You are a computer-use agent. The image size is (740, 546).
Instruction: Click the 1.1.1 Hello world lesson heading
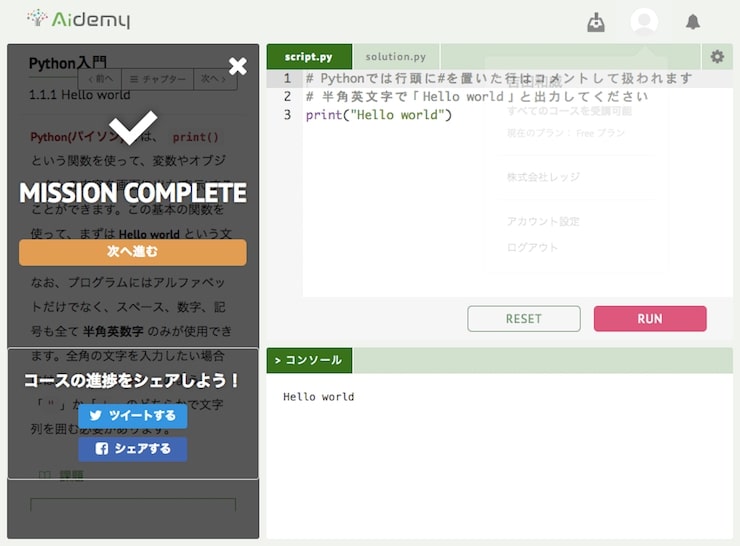point(79,95)
